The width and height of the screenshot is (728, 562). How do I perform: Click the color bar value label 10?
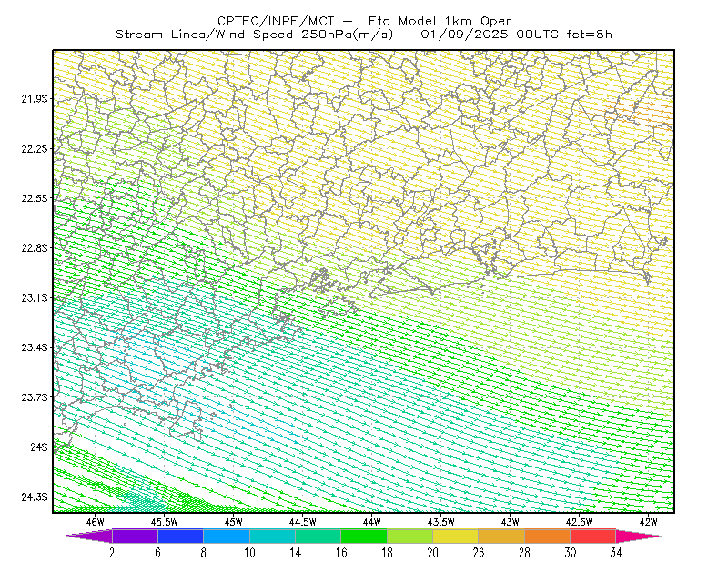249,553
